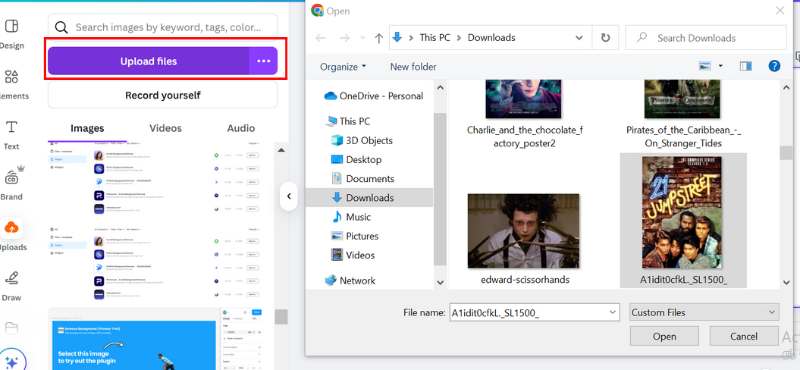800x370 pixels.
Task: Click Canva uploads panel scroll up arrow
Action: 281,150
